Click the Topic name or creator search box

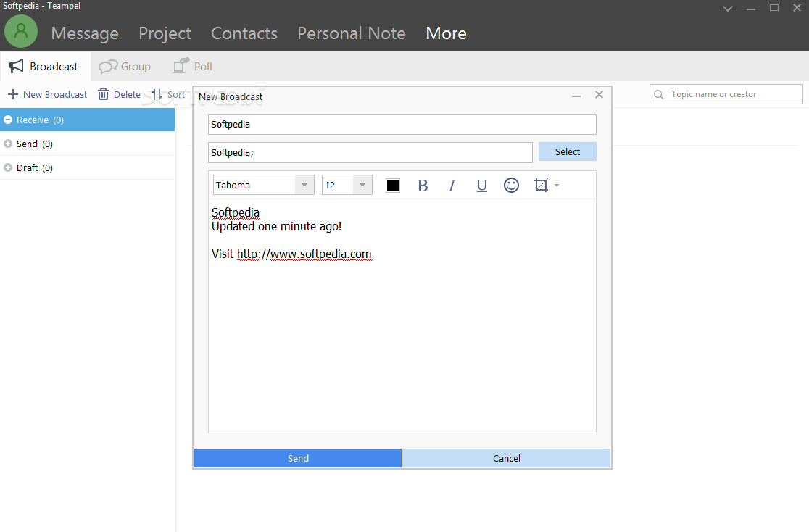pos(726,94)
